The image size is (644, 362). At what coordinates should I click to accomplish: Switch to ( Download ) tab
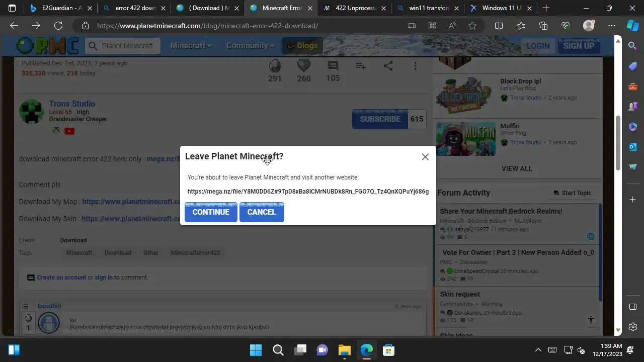click(x=207, y=8)
